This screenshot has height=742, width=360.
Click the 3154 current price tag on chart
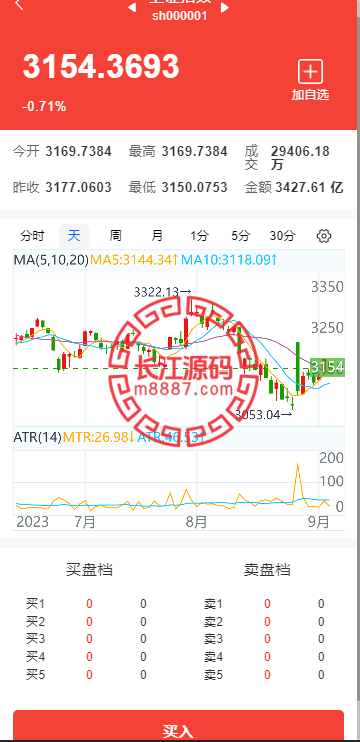pyautogui.click(x=327, y=367)
